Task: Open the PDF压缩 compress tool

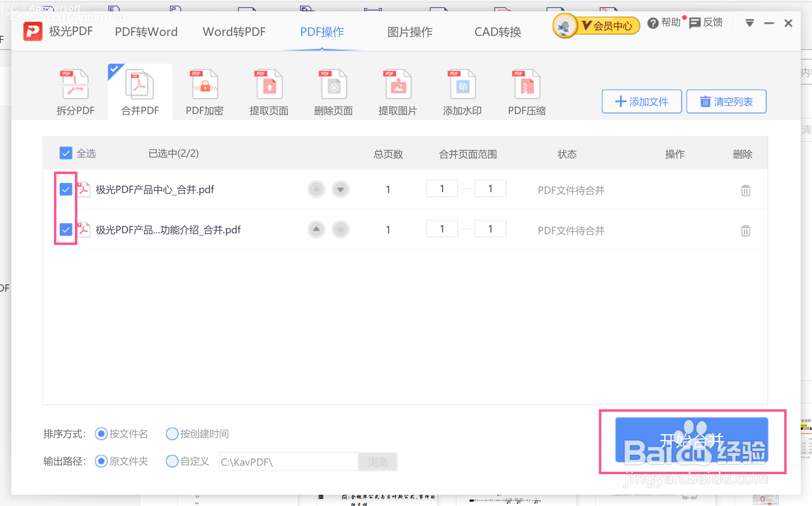Action: 526,93
